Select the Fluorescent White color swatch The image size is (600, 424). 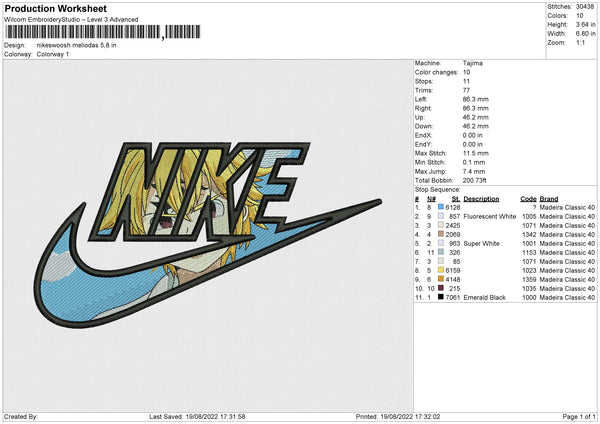coord(441,216)
